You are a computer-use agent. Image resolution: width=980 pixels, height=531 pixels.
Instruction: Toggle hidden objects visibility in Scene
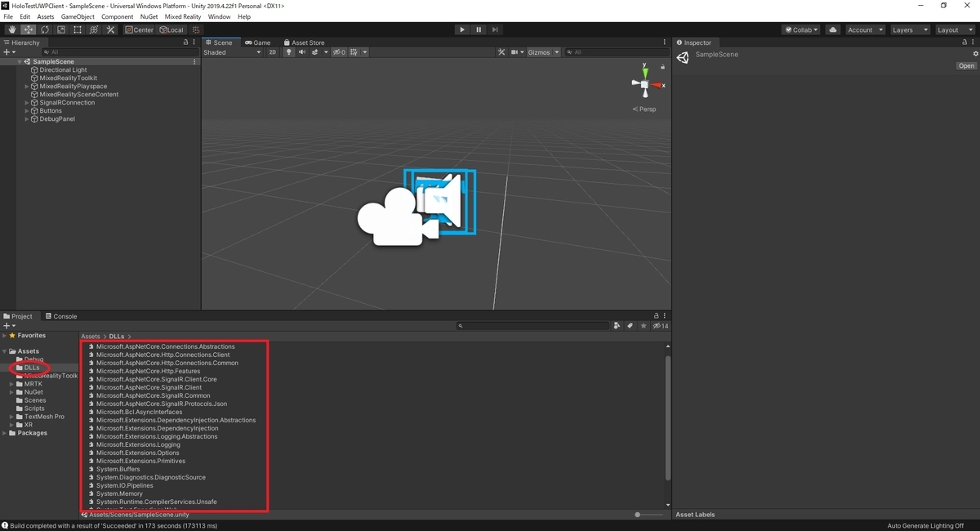point(339,52)
